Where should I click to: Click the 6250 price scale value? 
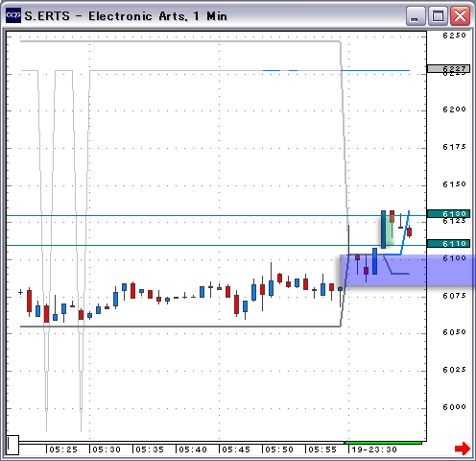coord(454,36)
